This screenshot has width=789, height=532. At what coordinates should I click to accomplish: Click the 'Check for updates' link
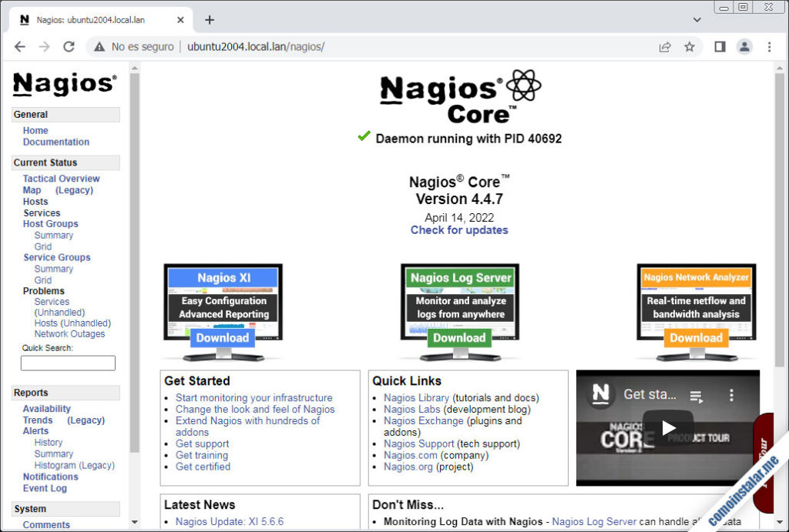(x=459, y=230)
